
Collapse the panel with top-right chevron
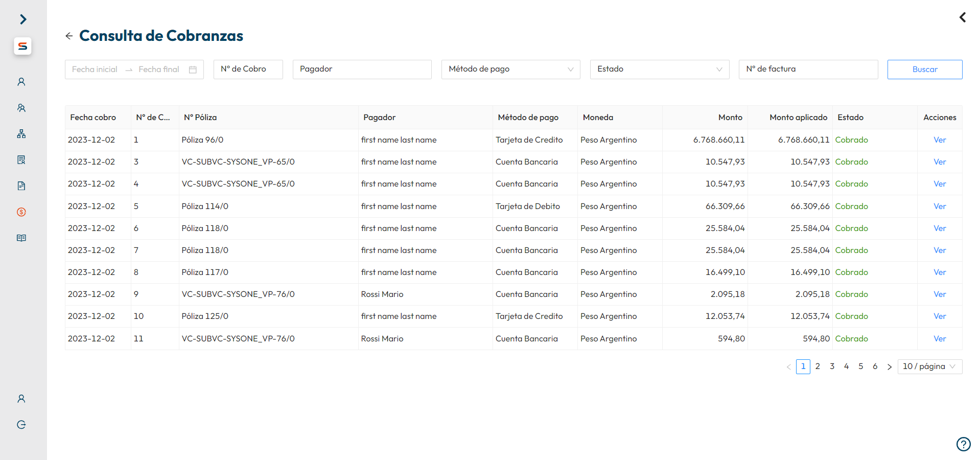[x=963, y=18]
